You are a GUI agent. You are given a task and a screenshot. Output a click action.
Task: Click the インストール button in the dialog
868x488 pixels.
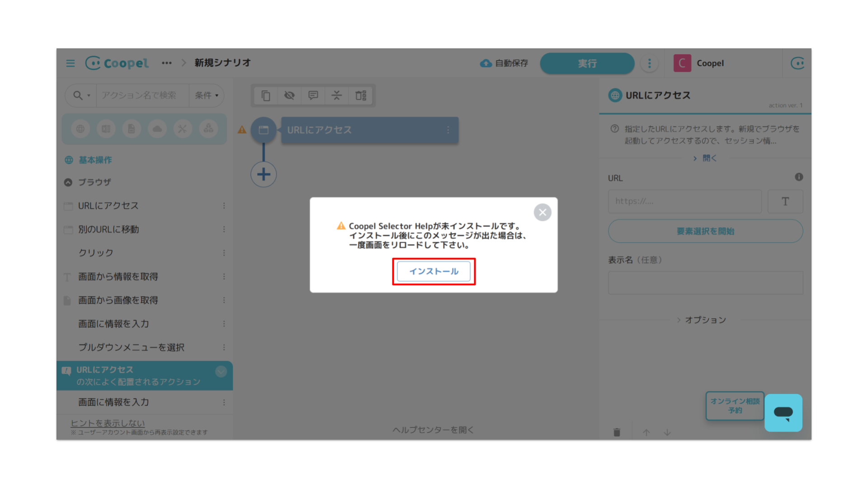434,271
